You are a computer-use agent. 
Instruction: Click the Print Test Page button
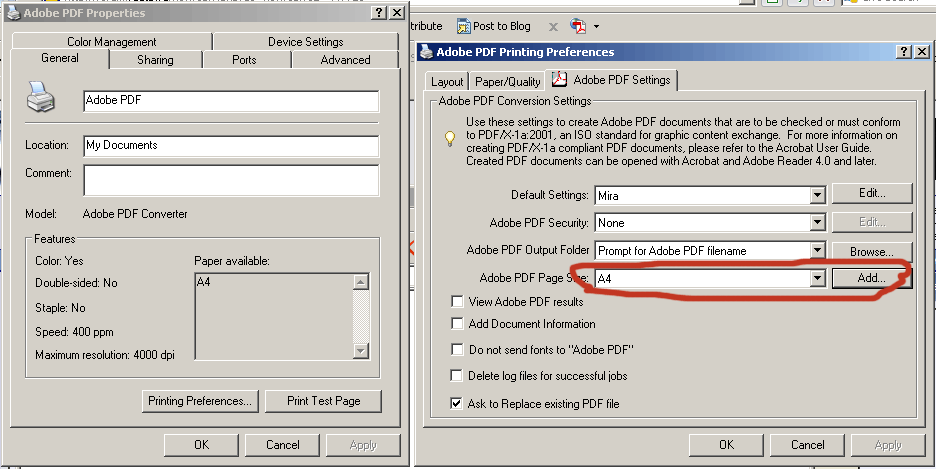point(324,401)
